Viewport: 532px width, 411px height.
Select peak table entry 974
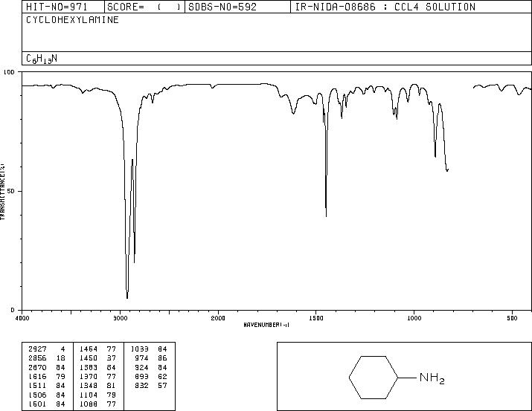click(141, 357)
